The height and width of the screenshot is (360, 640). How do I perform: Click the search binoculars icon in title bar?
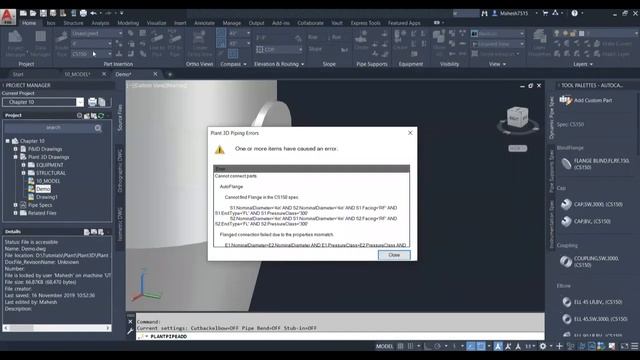click(x=484, y=13)
